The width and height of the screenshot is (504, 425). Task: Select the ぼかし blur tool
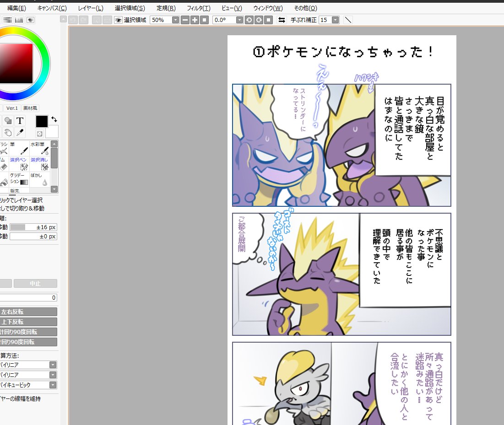[39, 179]
